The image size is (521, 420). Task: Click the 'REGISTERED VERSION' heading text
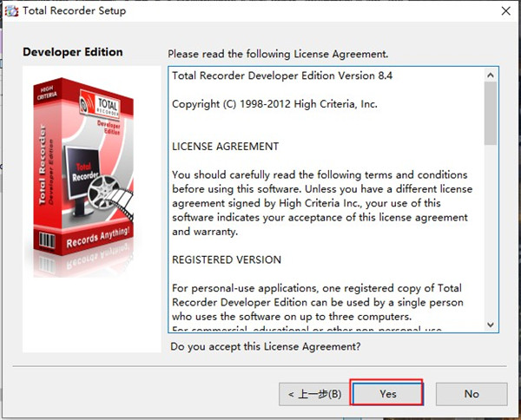pos(227,259)
